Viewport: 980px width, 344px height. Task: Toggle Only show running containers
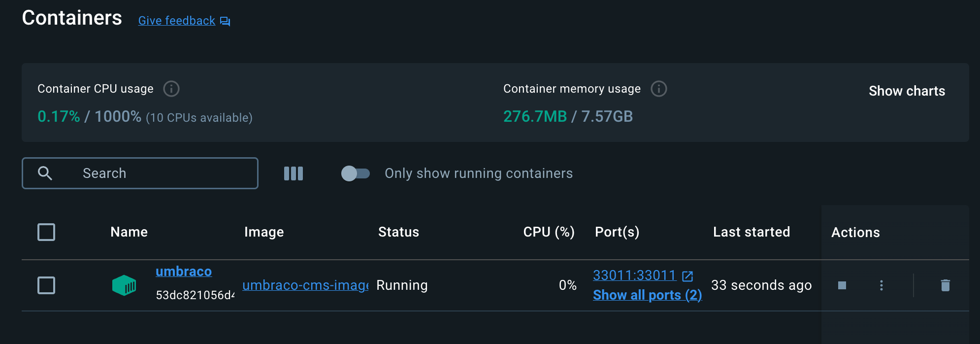point(355,173)
